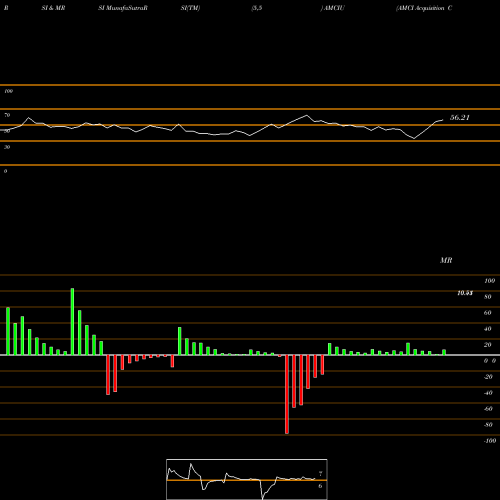Click the '(AMCI Acquisition C' header text
Viewport: 500px width, 500px height.
424,8
